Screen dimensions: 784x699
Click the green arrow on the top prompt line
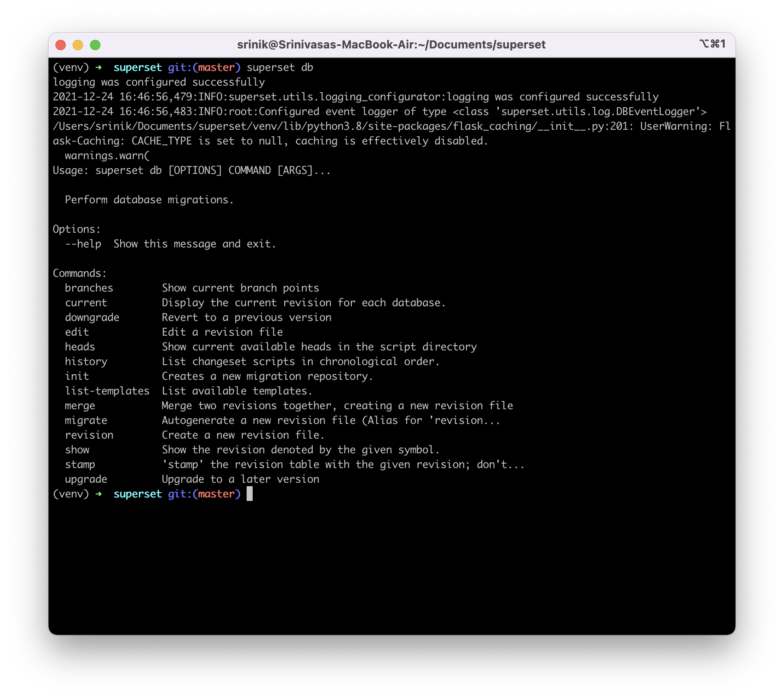pyautogui.click(x=99, y=67)
